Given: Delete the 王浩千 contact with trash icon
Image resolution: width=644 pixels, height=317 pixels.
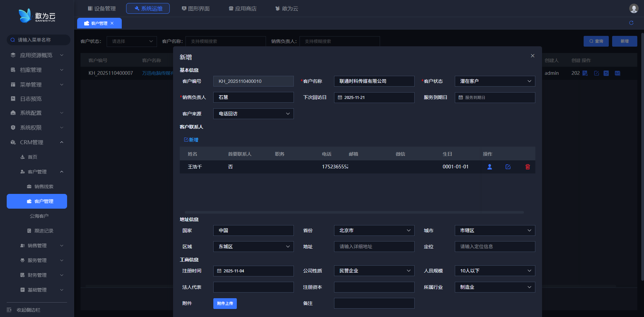Looking at the screenshot, I should pyautogui.click(x=527, y=167).
